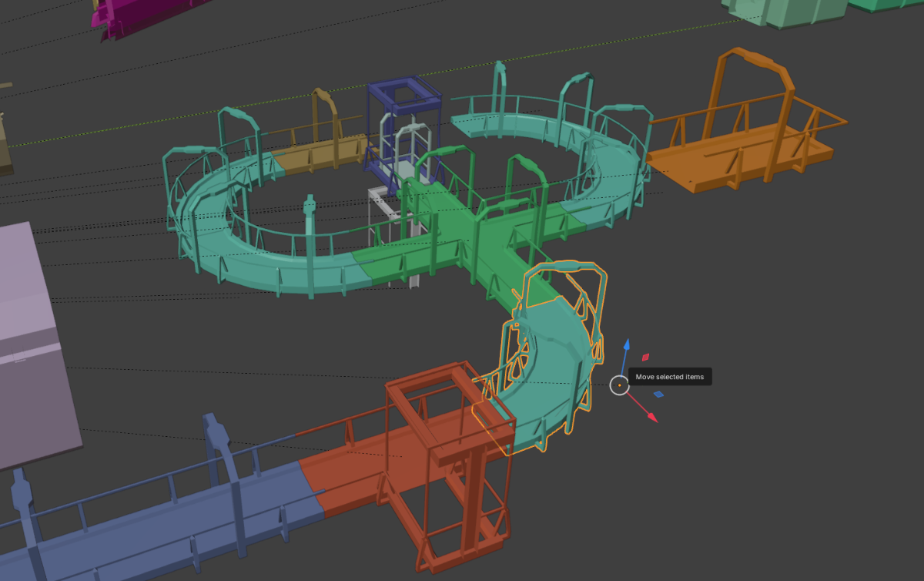Select the slate-blue straight walkway

154,532
